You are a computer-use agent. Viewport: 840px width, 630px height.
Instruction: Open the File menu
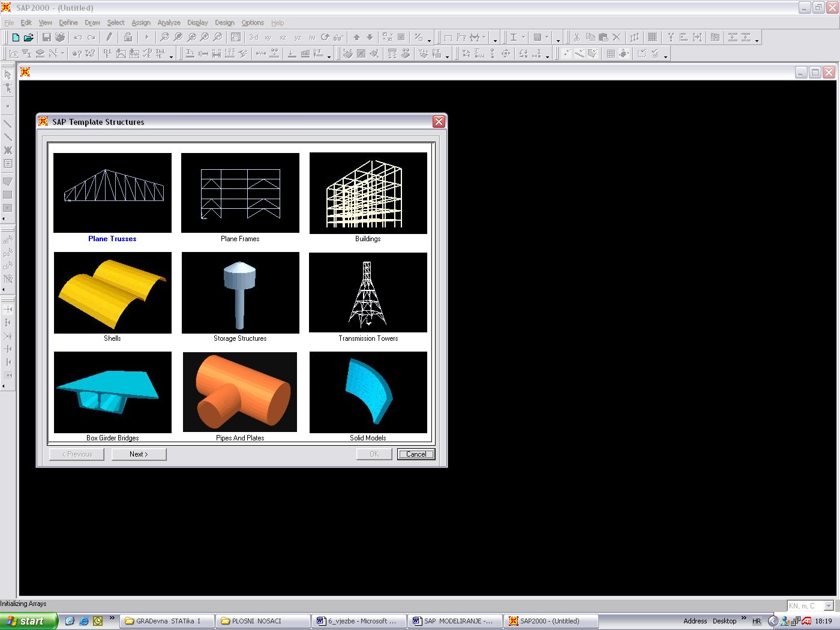pos(9,23)
